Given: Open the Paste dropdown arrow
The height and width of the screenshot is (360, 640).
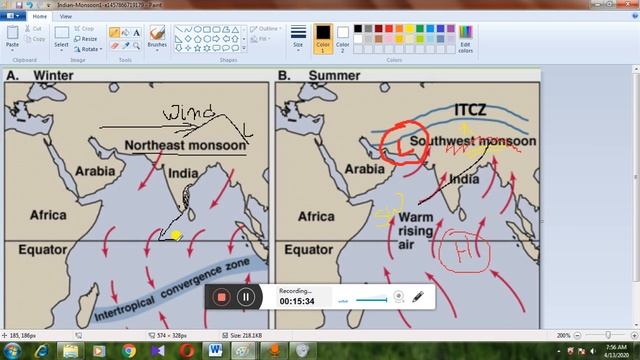Looking at the screenshot, I should point(12,50).
